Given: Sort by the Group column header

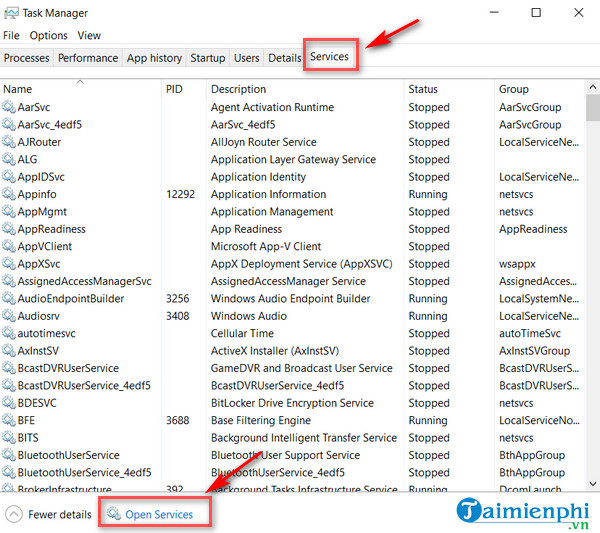Looking at the screenshot, I should (x=540, y=89).
